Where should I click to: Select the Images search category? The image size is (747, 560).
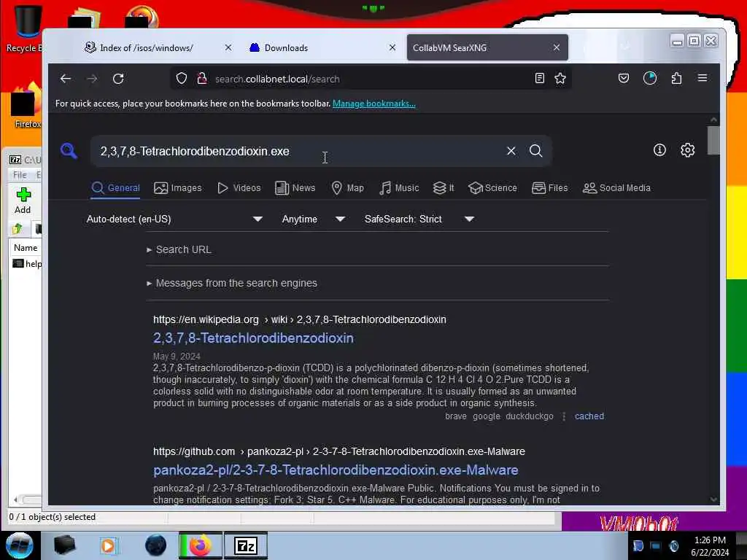click(178, 188)
